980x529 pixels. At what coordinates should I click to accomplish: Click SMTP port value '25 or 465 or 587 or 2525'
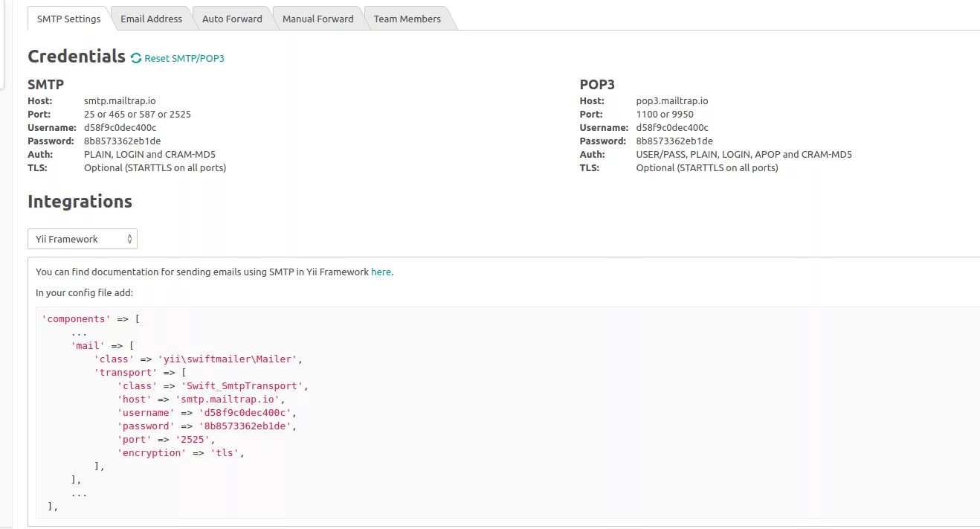coord(138,114)
